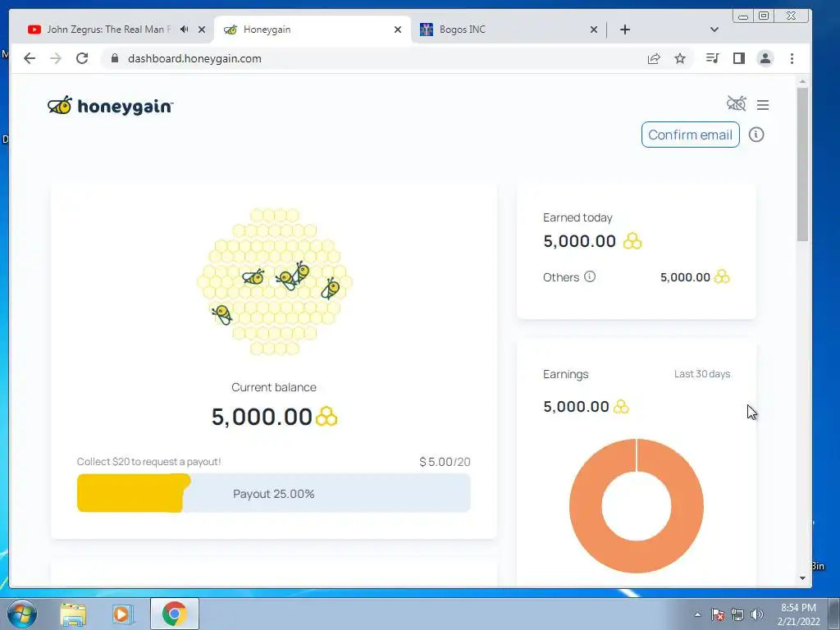Click the page vertical scrollbar thumb

tap(802, 163)
